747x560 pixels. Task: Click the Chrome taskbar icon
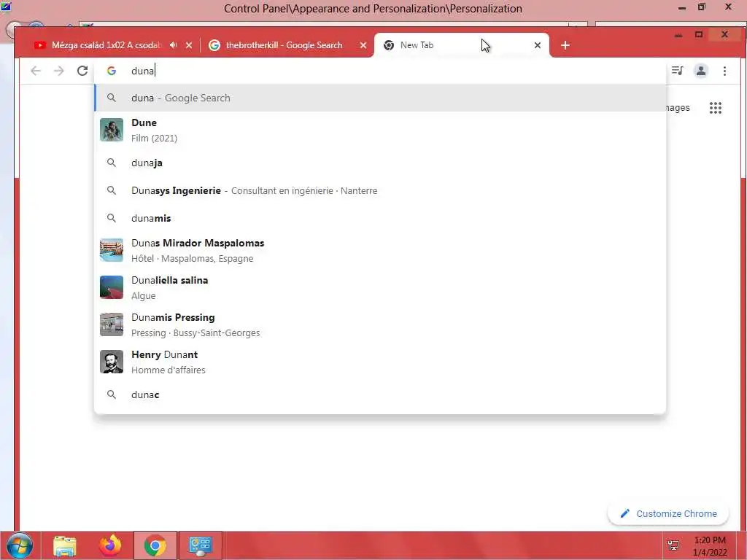155,545
